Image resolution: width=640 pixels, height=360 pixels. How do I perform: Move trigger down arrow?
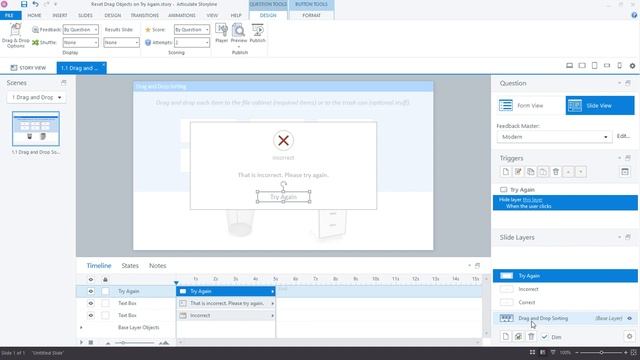click(580, 172)
